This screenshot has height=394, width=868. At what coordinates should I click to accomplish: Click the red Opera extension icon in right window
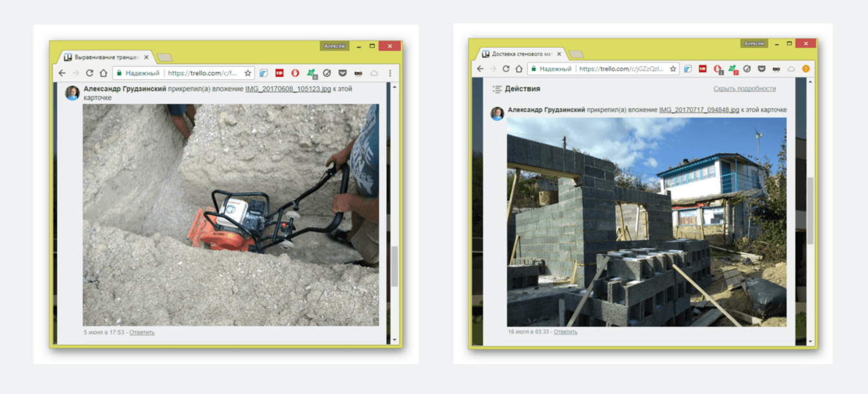[718, 69]
